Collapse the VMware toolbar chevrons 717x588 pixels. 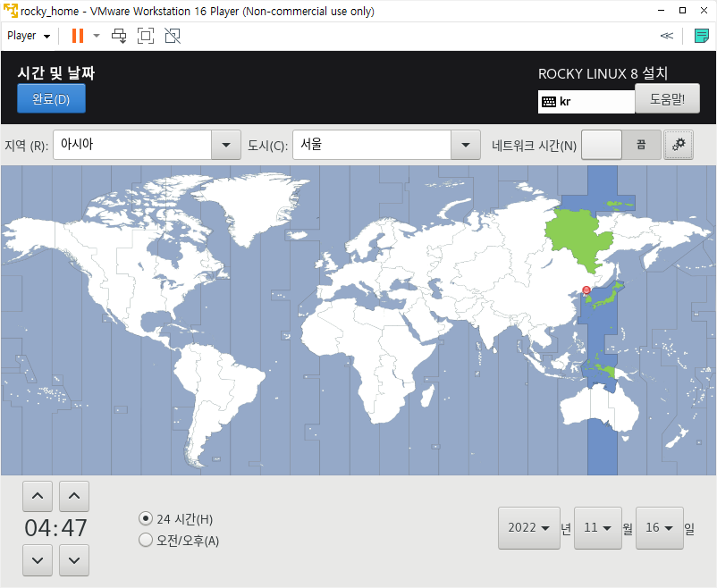667,36
